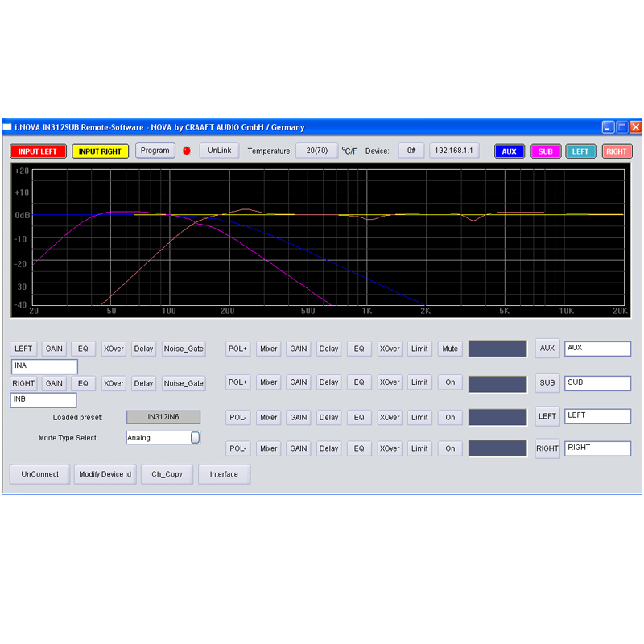
Task: Click the LEFT output name field
Action: [597, 416]
